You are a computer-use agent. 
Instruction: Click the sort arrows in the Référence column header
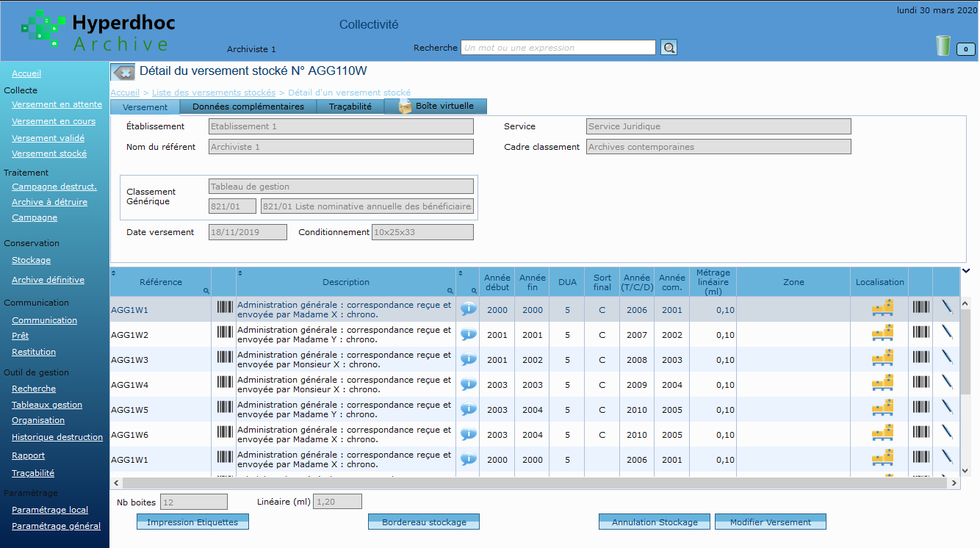point(114,273)
